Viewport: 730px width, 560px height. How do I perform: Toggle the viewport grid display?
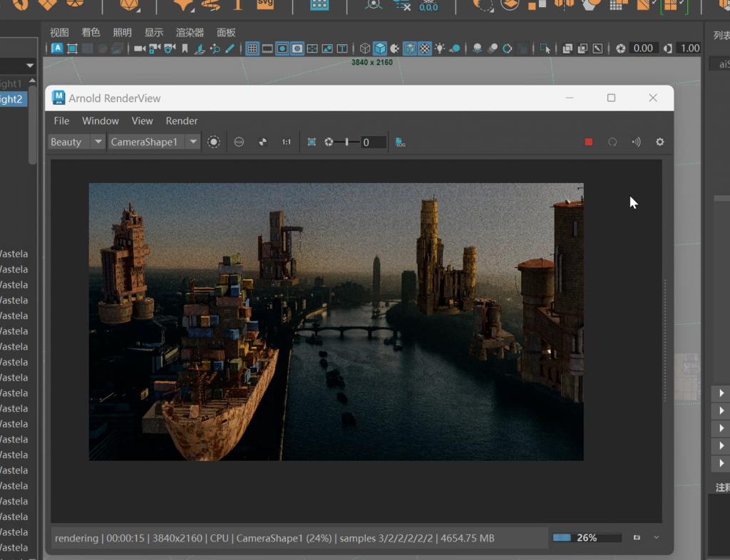pyautogui.click(x=252, y=48)
